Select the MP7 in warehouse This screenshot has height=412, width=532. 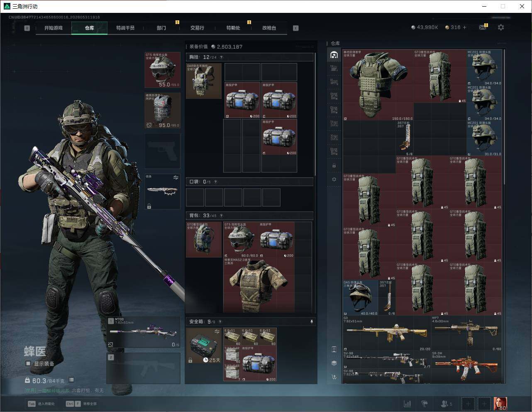point(466,333)
